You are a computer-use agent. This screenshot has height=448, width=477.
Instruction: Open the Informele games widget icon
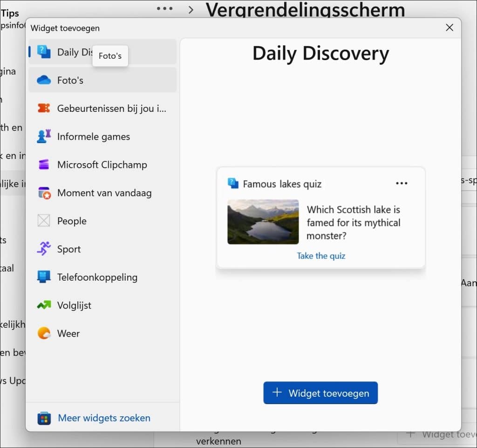(x=45, y=136)
